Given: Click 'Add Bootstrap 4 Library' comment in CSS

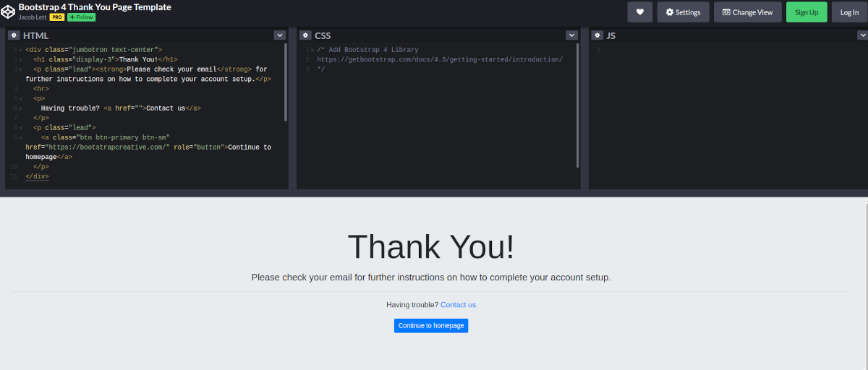Looking at the screenshot, I should [373, 50].
